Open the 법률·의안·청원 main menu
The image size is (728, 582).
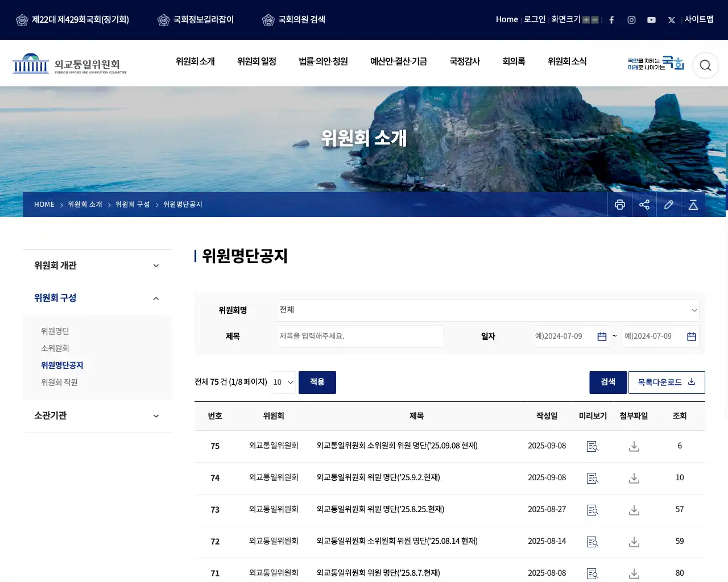pos(323,61)
